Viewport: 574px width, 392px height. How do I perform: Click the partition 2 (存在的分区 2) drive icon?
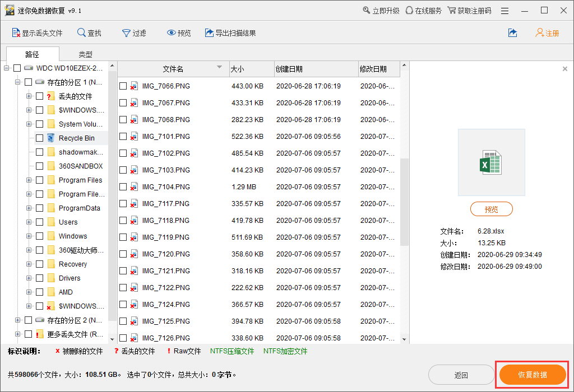(40, 320)
